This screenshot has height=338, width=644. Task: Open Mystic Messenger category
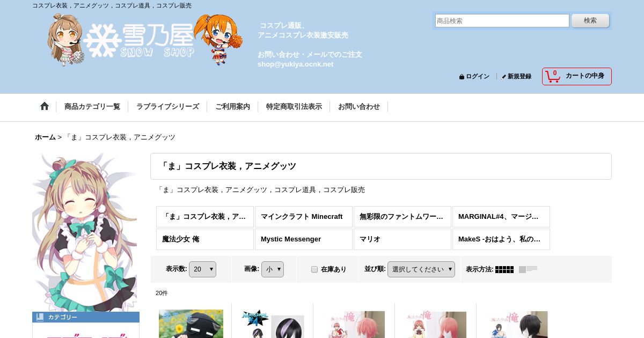click(304, 239)
